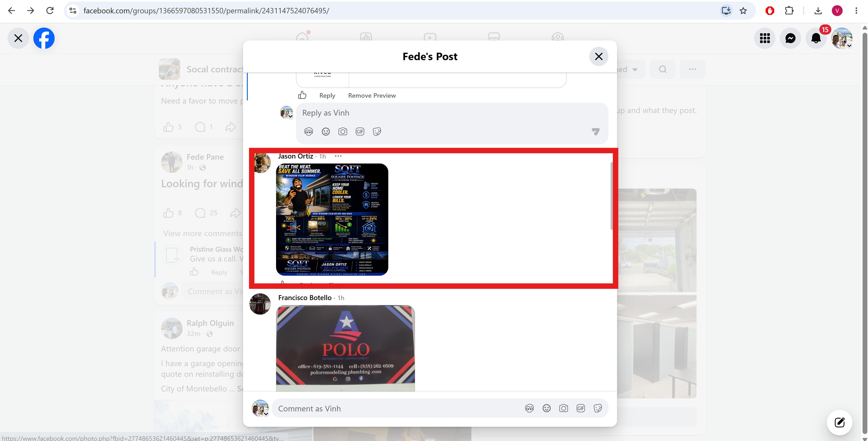Open the Facebook grid menu
Viewport: 868px width, 441px height.
pos(765,38)
